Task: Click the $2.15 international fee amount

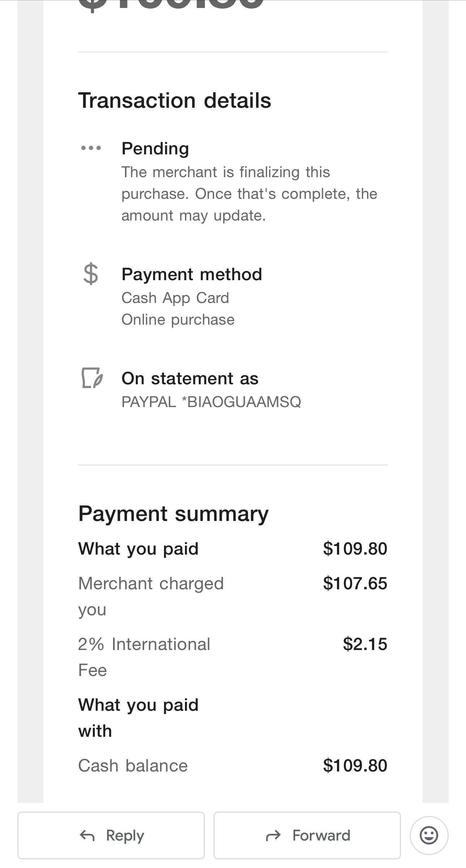Action: click(x=365, y=644)
